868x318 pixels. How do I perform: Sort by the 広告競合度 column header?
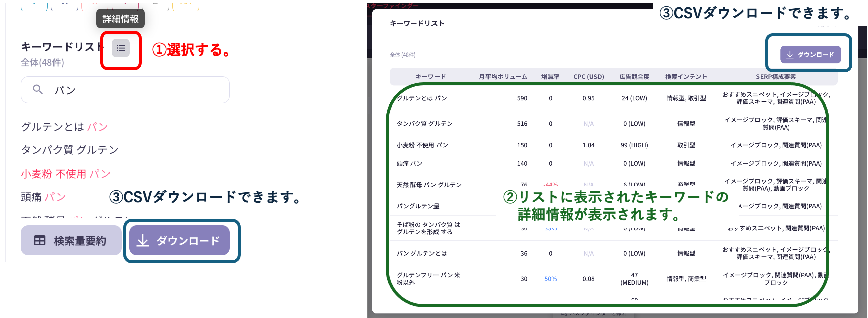pyautogui.click(x=634, y=77)
